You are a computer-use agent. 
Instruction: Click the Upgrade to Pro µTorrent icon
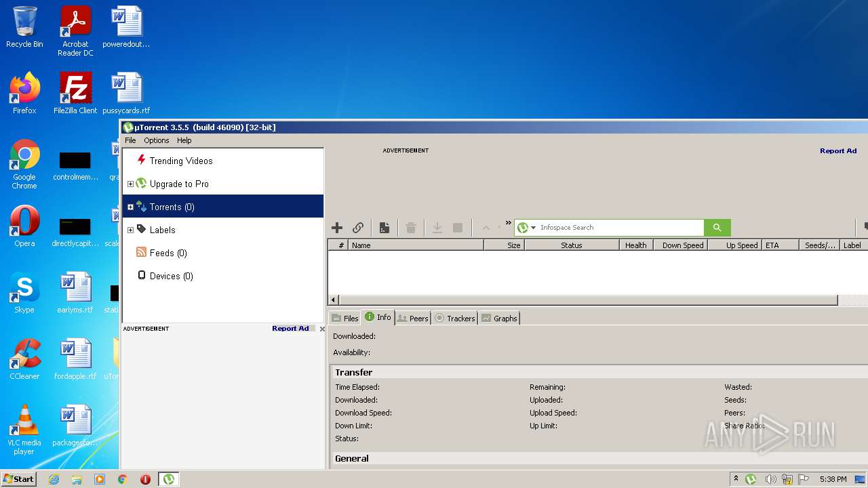tap(141, 183)
